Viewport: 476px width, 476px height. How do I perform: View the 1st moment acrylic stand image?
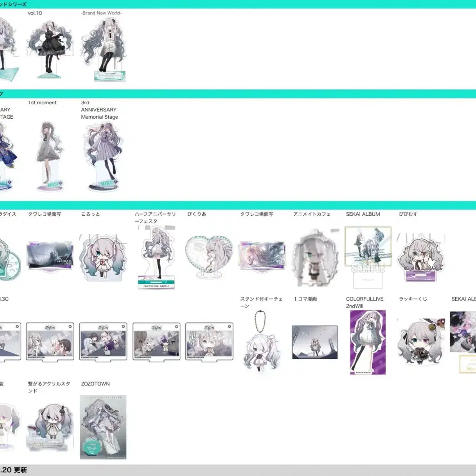[x=50, y=156]
